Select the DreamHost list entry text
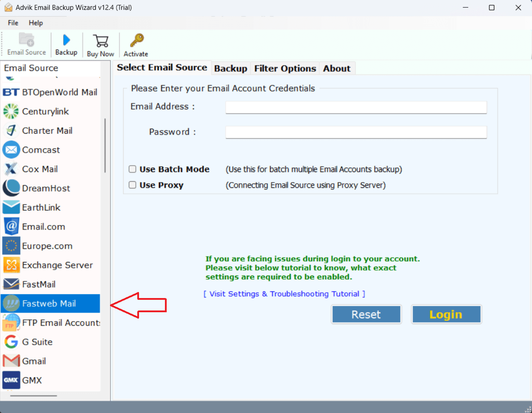 pos(46,188)
